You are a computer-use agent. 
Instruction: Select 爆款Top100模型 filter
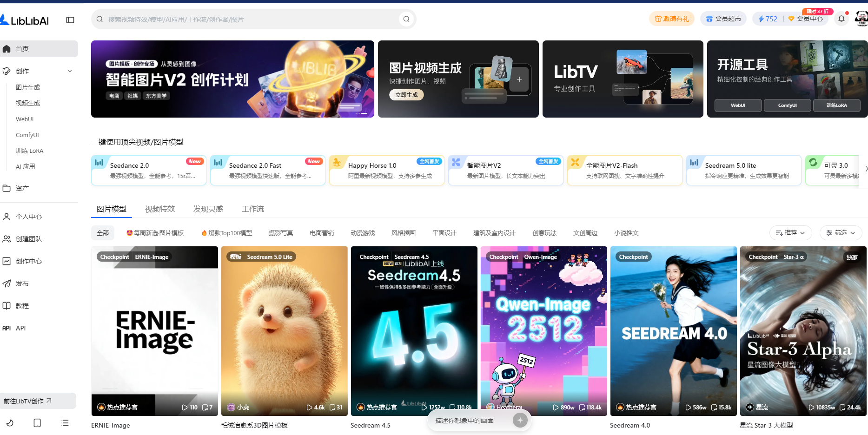tap(227, 233)
